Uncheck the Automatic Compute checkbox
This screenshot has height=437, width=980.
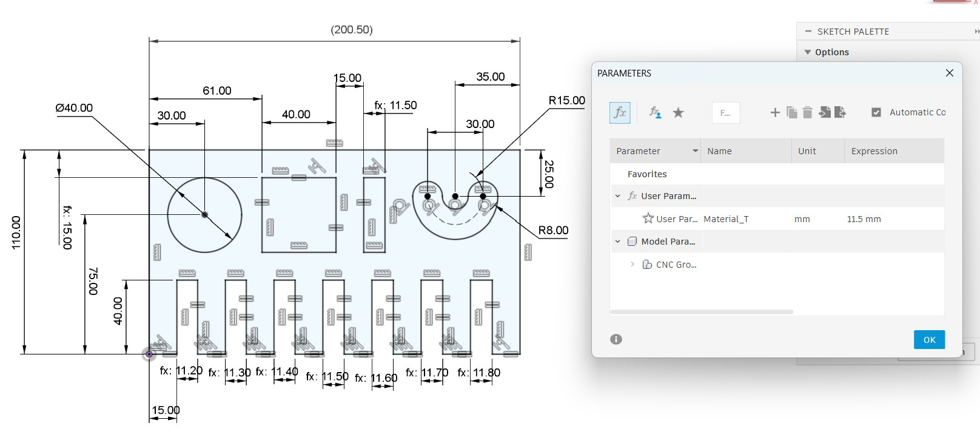point(876,112)
